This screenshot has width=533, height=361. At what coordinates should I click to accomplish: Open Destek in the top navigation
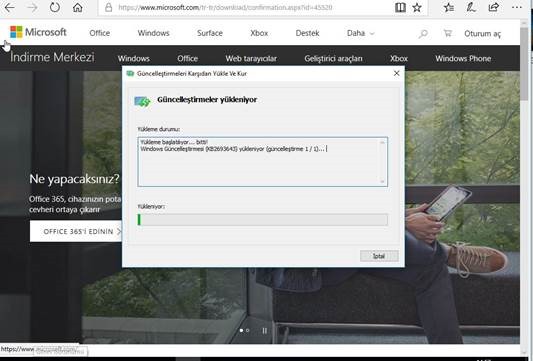tap(307, 33)
